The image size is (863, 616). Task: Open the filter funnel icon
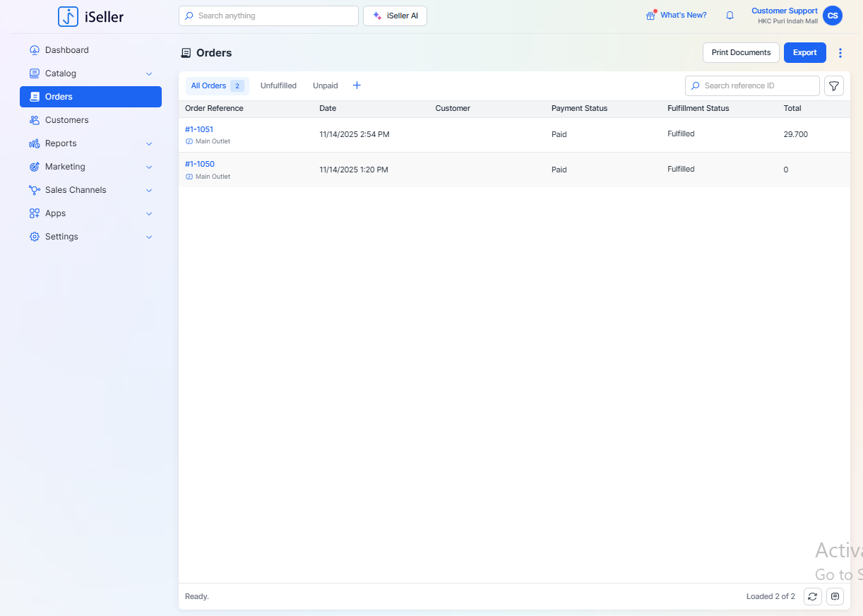834,86
